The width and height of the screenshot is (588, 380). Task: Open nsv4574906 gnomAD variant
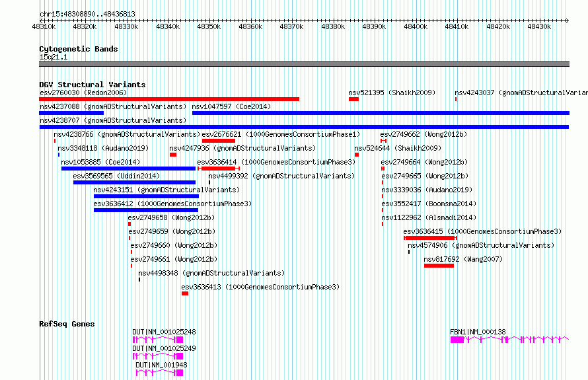coord(481,245)
